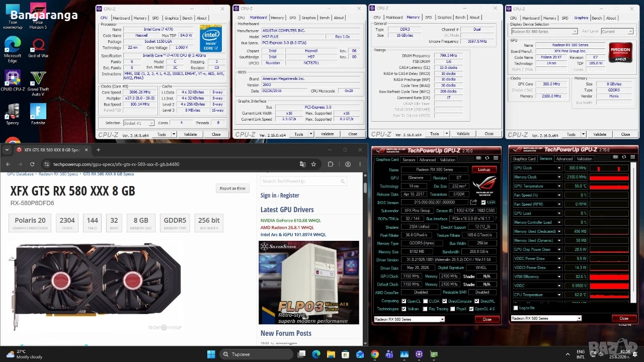Open the Chrome three-dot menu
The height and width of the screenshot is (362, 644).
pos(360,164)
